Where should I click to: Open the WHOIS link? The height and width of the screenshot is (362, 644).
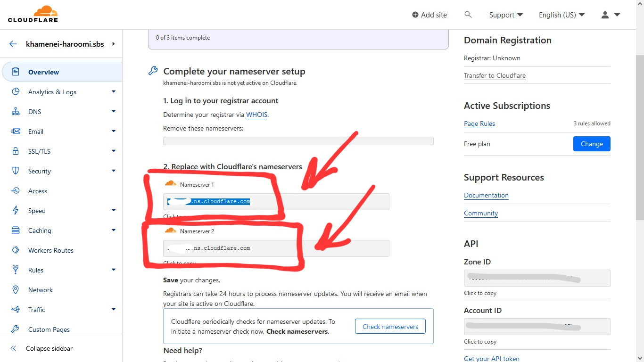pos(256,115)
